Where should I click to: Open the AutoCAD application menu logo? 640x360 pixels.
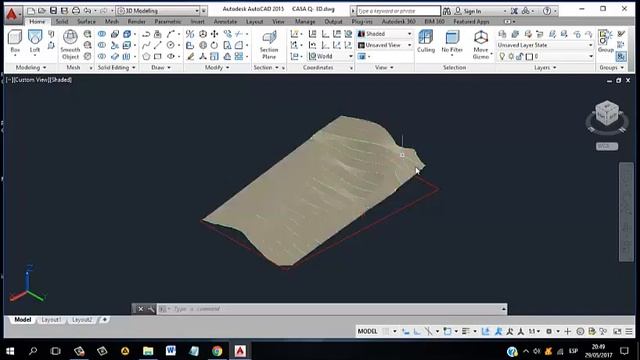(x=12, y=14)
